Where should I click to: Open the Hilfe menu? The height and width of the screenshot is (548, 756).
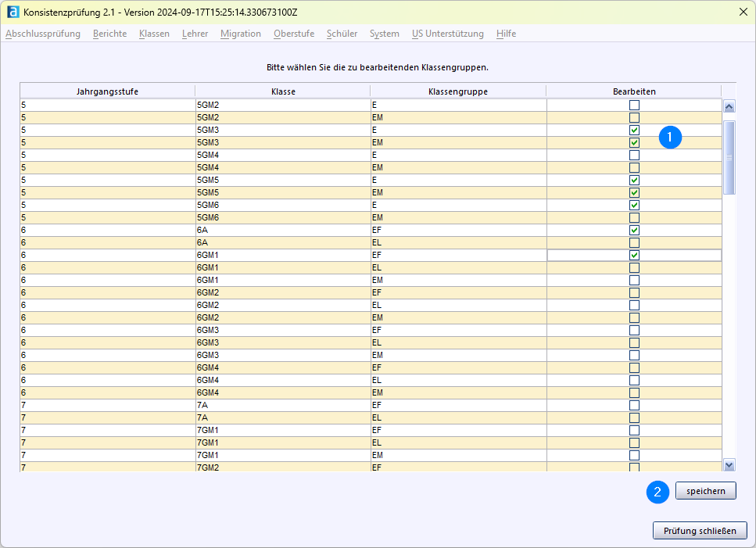pos(507,34)
